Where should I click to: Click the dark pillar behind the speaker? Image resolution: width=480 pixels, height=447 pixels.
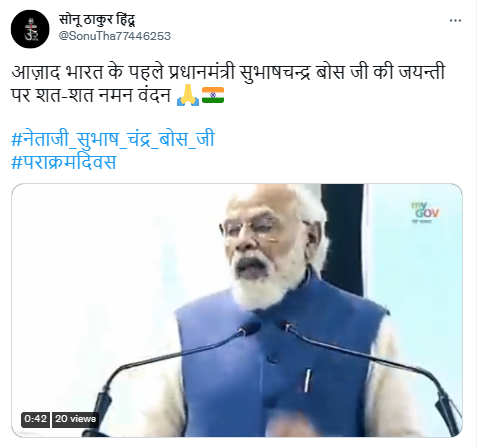(x=342, y=233)
